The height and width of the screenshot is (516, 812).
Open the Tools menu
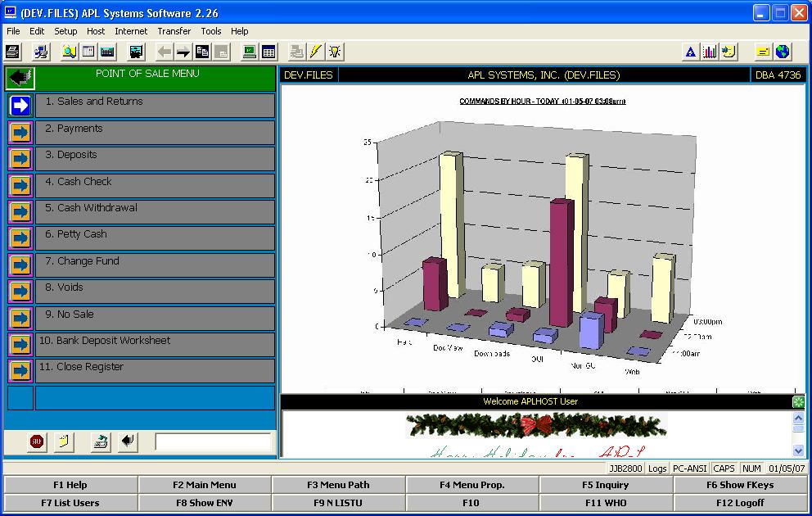pyautogui.click(x=210, y=31)
